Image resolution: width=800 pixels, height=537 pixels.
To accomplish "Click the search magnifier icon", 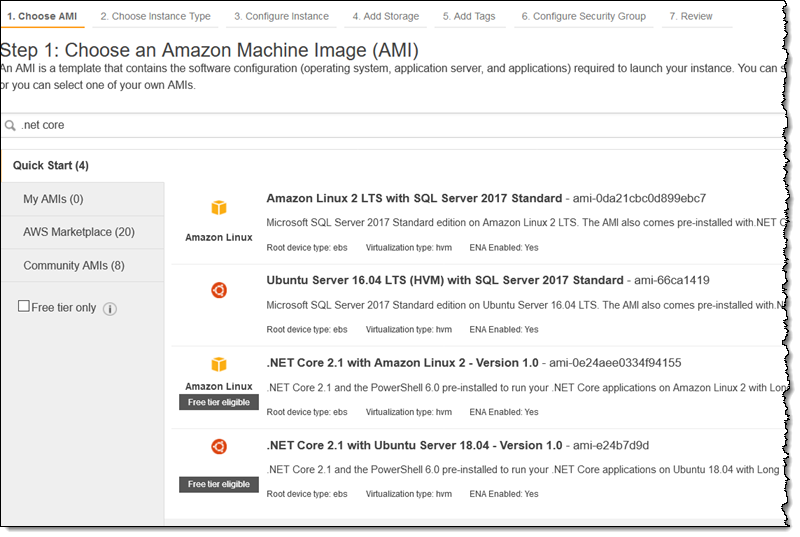I will [10, 127].
